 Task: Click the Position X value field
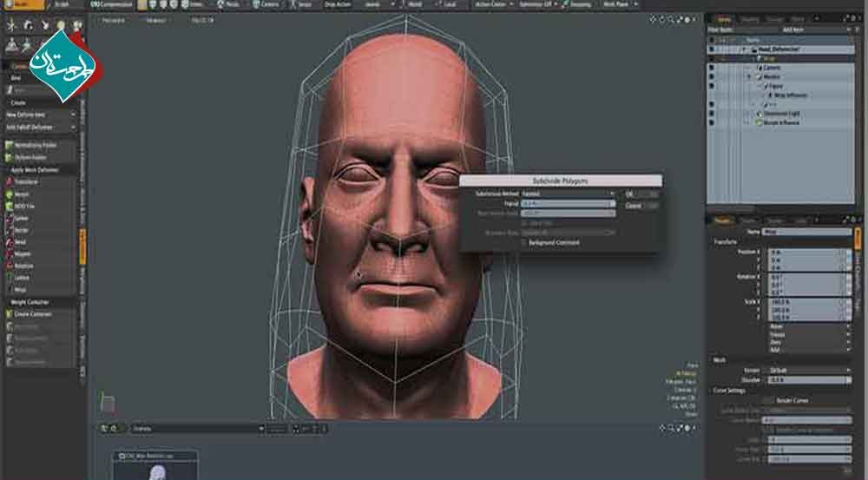[805, 252]
